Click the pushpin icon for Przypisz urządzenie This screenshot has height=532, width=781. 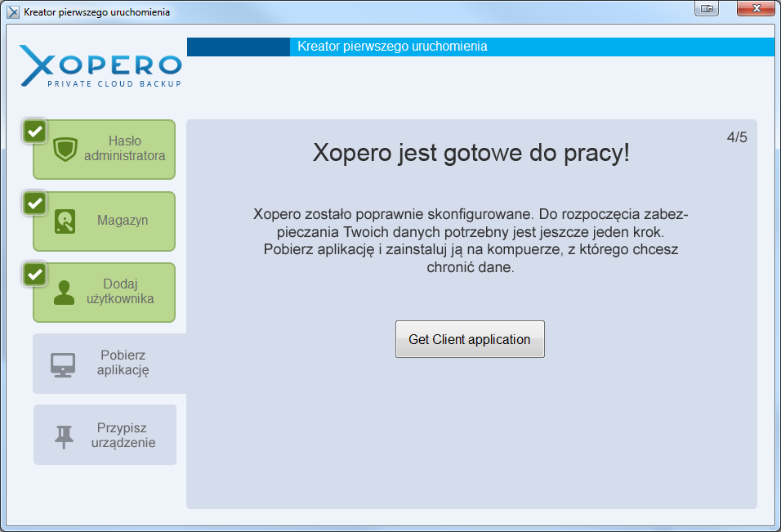[64, 436]
